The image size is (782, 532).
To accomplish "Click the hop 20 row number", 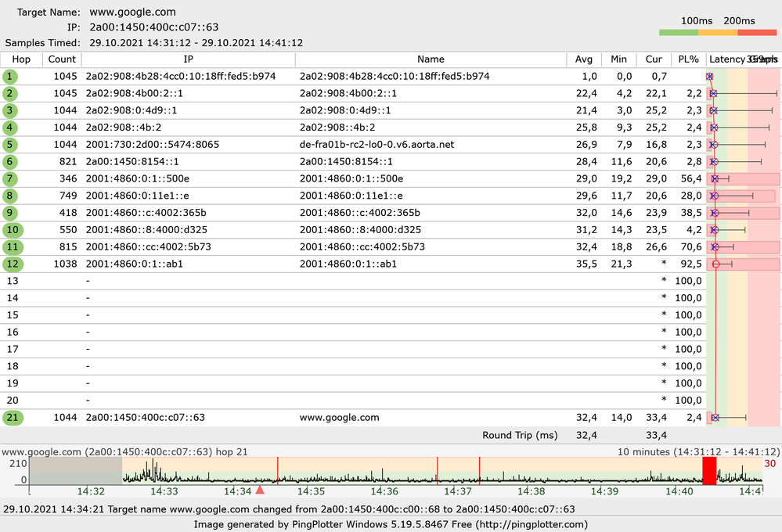I will [13, 401].
